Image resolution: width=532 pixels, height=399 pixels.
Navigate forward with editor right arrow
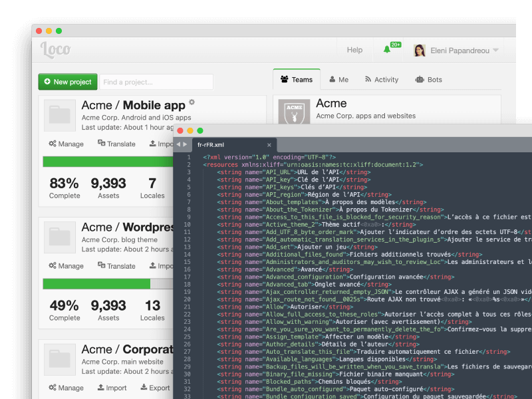pos(185,144)
